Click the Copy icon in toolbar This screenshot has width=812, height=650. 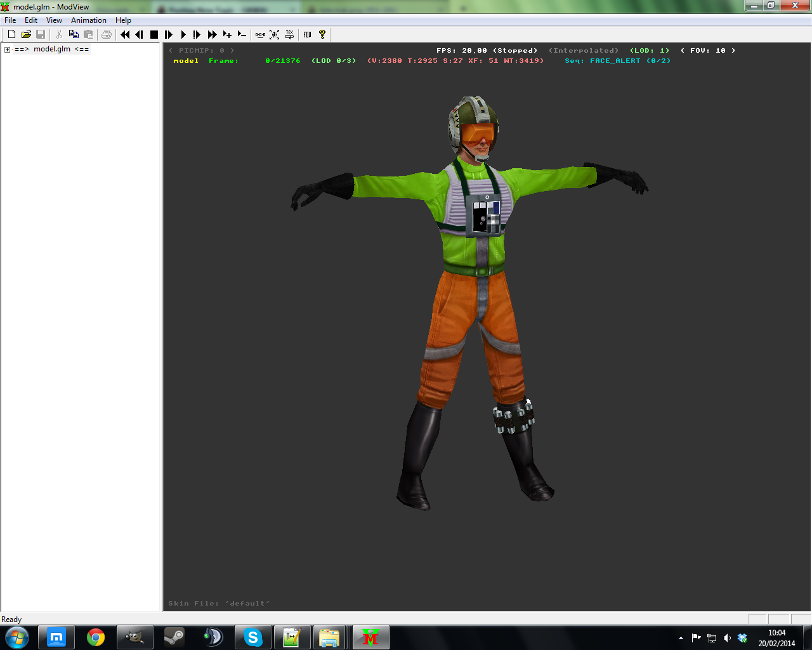(x=74, y=34)
